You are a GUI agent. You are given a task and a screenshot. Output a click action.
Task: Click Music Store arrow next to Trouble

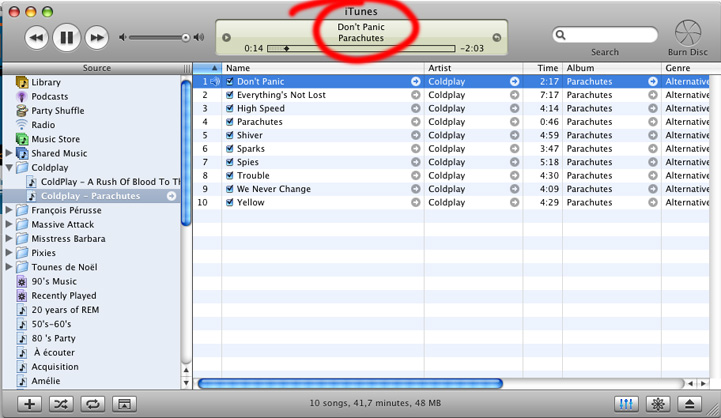coord(416,176)
